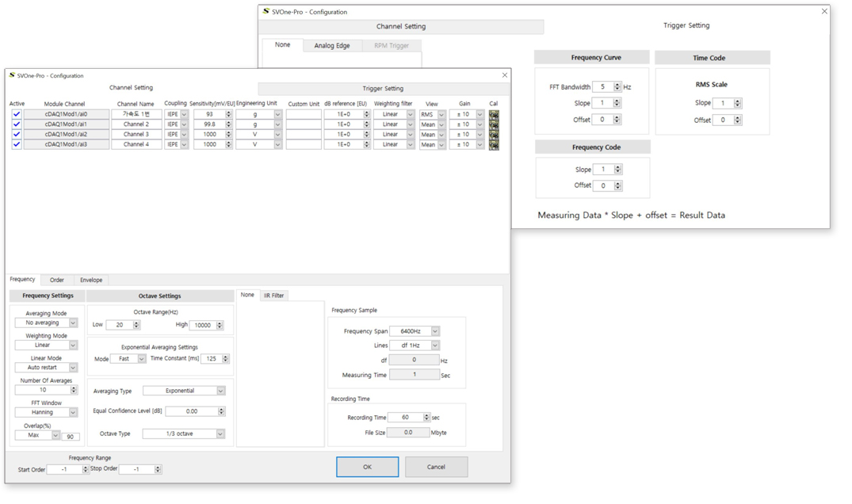Open the FFT Window Hanning dropdown
Image resolution: width=852 pixels, height=504 pixels.
coord(73,413)
